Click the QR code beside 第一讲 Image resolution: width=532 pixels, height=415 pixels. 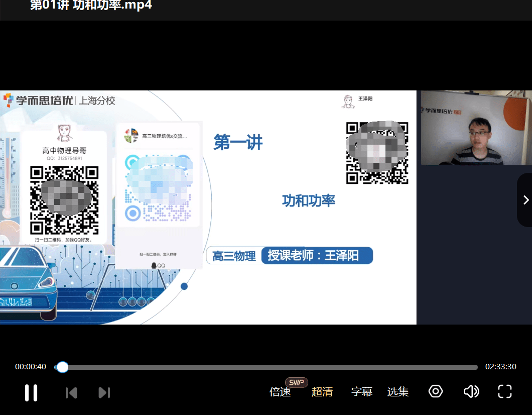pos(377,153)
